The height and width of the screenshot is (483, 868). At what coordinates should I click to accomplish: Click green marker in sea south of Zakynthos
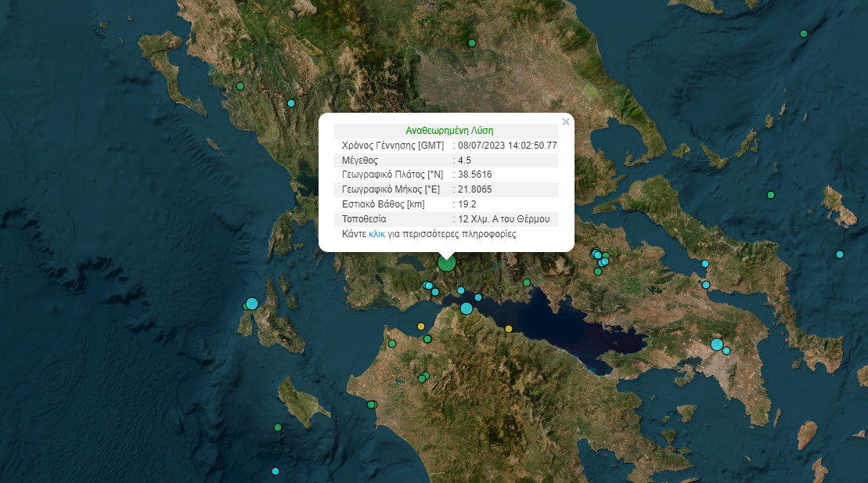tap(278, 427)
